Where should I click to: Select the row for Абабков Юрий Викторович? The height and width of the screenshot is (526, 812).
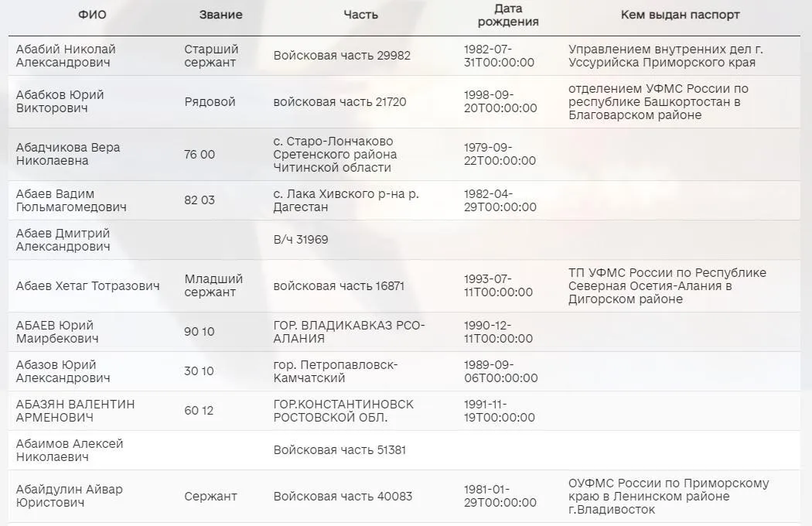pyautogui.click(x=60, y=101)
